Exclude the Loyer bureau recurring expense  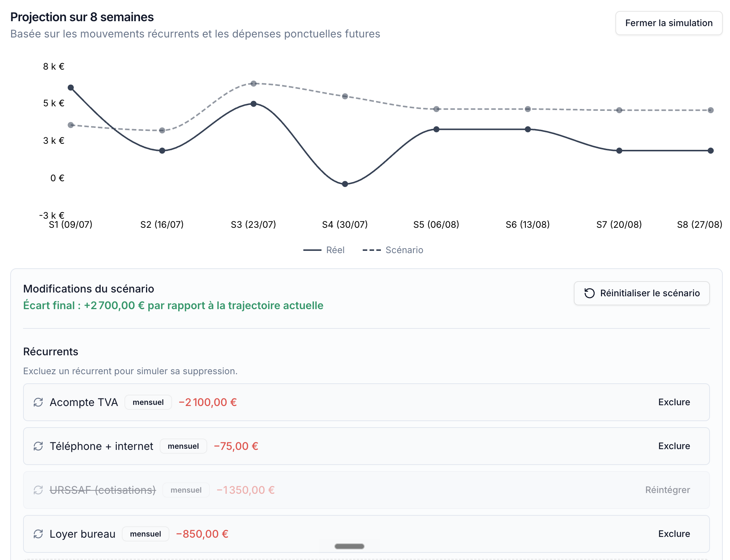pos(674,534)
